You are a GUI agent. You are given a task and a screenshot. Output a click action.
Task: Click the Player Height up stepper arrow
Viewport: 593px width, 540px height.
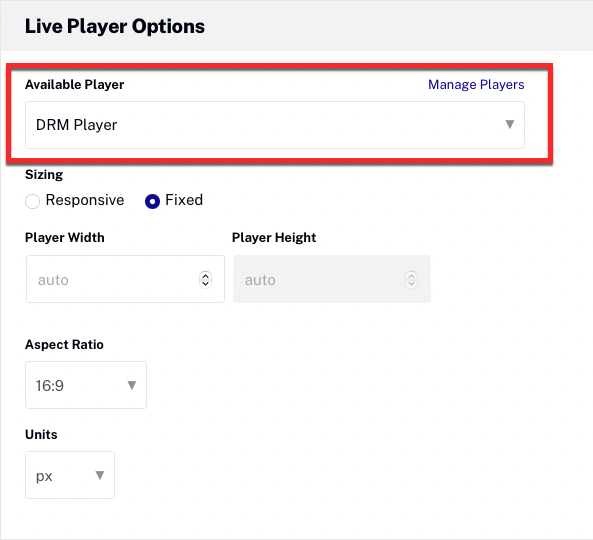tap(411, 276)
